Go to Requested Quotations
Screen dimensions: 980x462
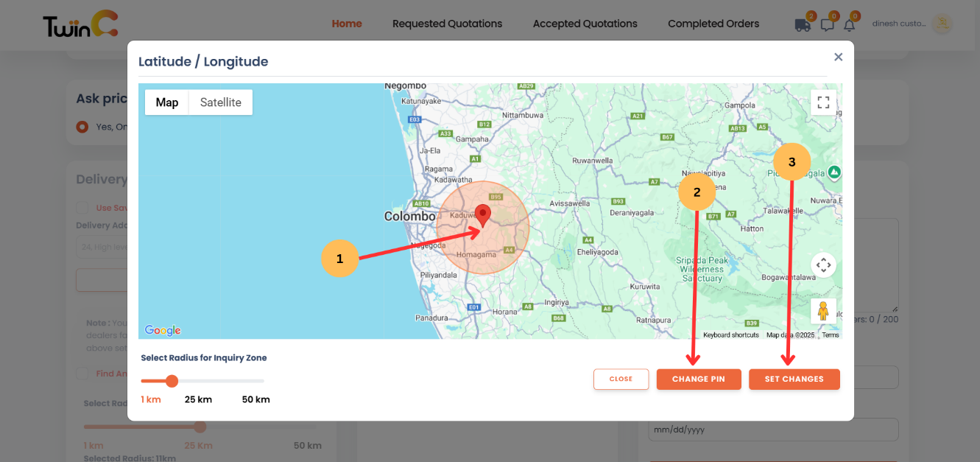click(x=447, y=24)
